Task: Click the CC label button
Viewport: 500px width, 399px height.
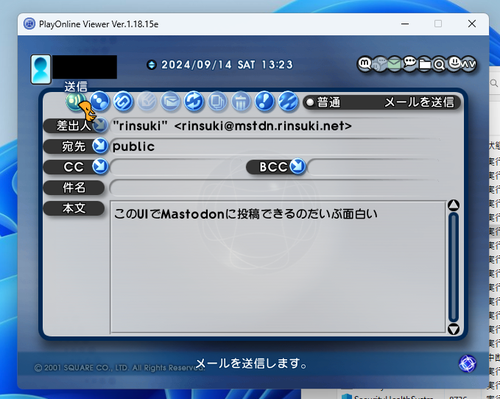Action: pyautogui.click(x=73, y=167)
